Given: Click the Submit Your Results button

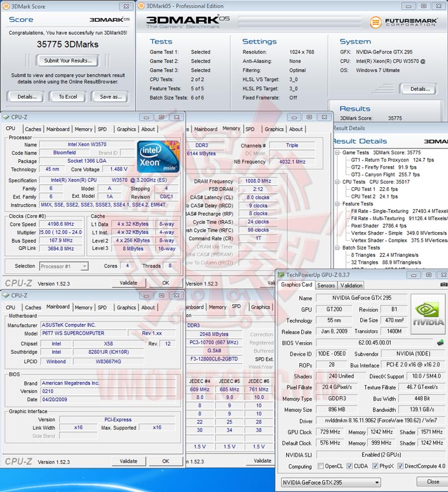Looking at the screenshot, I should click(67, 60).
